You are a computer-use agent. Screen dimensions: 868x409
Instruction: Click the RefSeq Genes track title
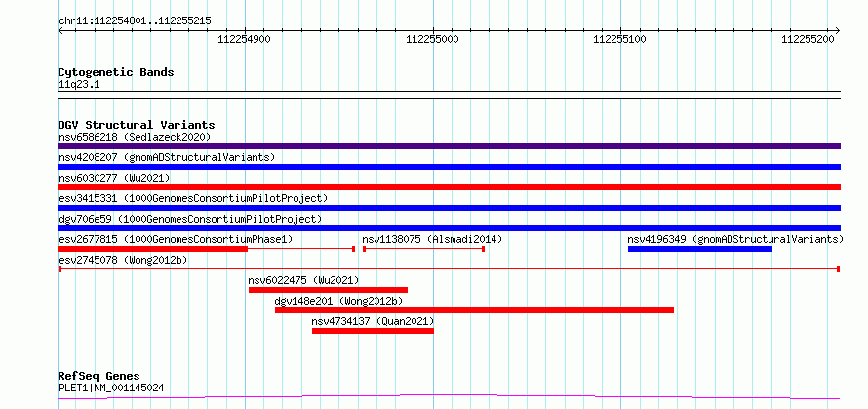[99, 377]
